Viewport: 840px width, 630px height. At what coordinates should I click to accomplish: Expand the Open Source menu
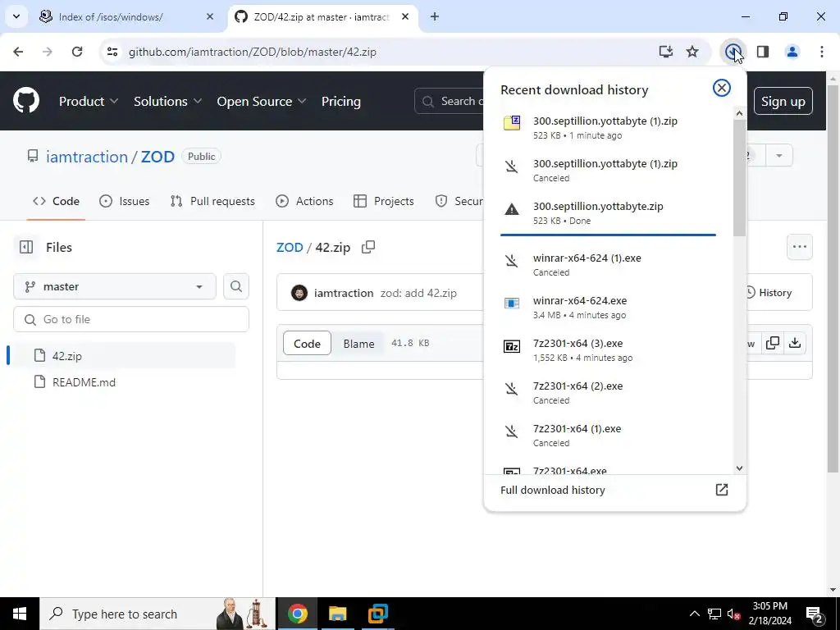click(x=262, y=101)
